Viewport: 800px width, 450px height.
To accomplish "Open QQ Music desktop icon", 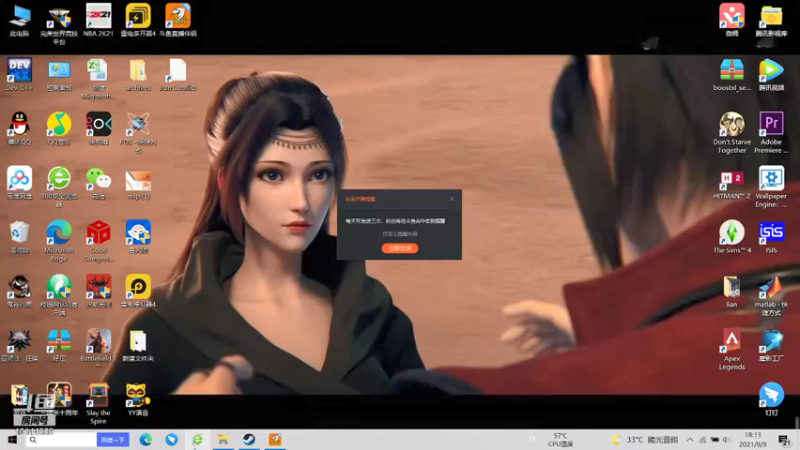I will click(59, 129).
